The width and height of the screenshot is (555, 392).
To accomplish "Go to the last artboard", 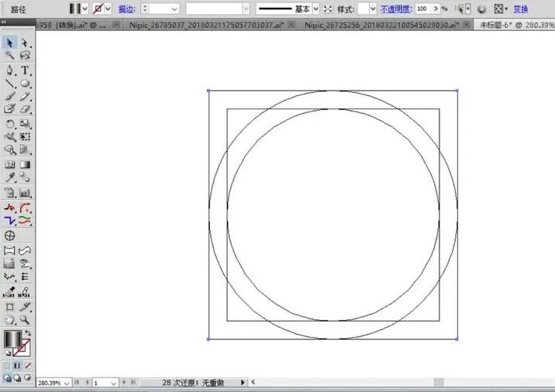I will 133,383.
